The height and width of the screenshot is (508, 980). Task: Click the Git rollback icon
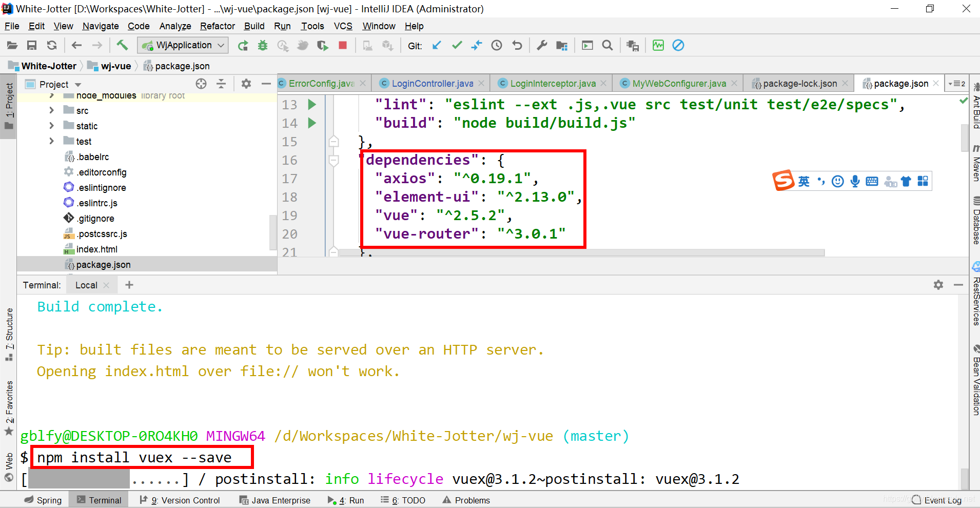coord(517,46)
